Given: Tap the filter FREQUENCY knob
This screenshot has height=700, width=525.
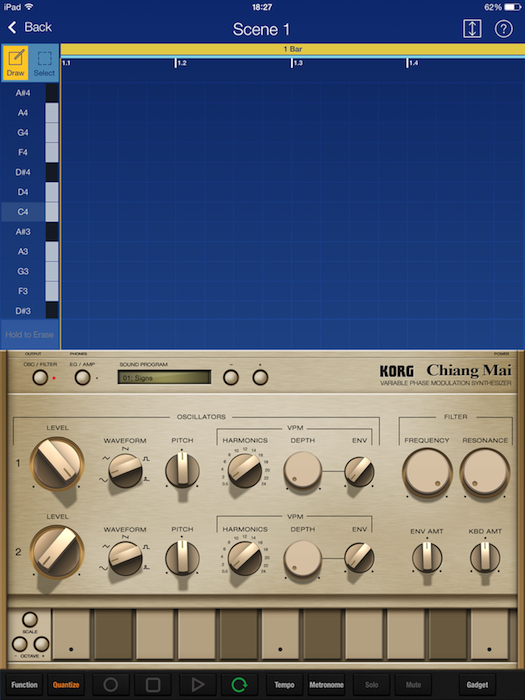Looking at the screenshot, I should pos(427,473).
